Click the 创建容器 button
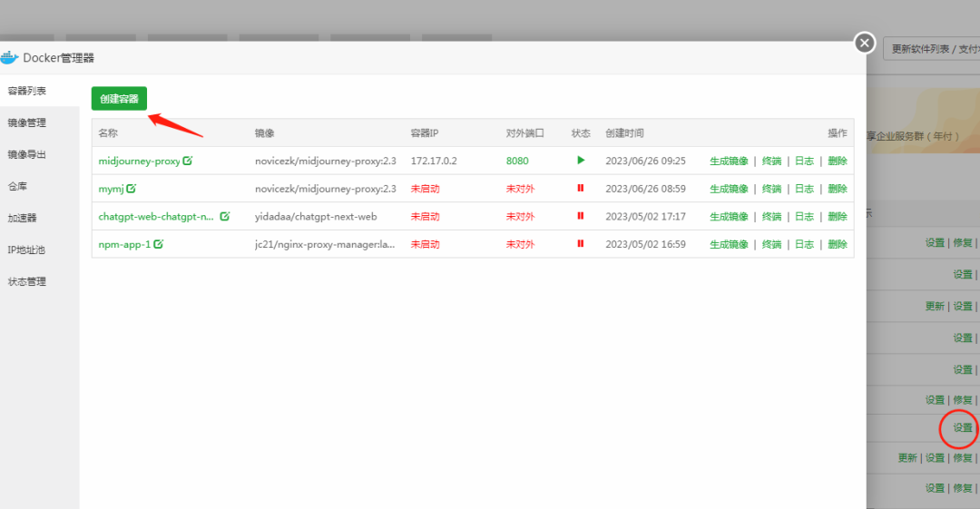This screenshot has height=509, width=980. (x=119, y=98)
